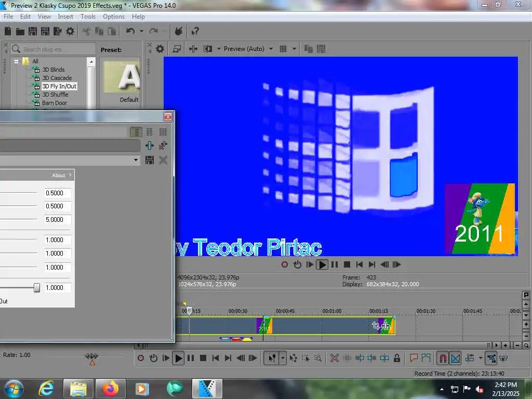Open the View menu

(x=44, y=17)
